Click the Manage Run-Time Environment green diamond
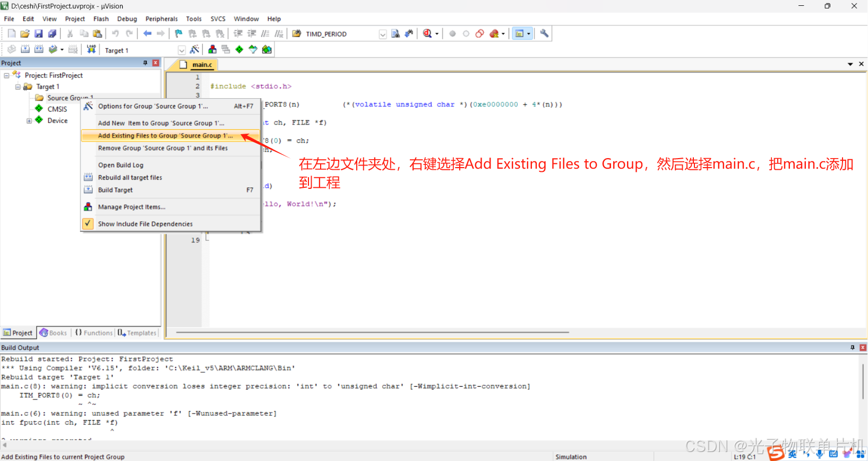Image resolution: width=868 pixels, height=461 pixels. click(x=239, y=49)
